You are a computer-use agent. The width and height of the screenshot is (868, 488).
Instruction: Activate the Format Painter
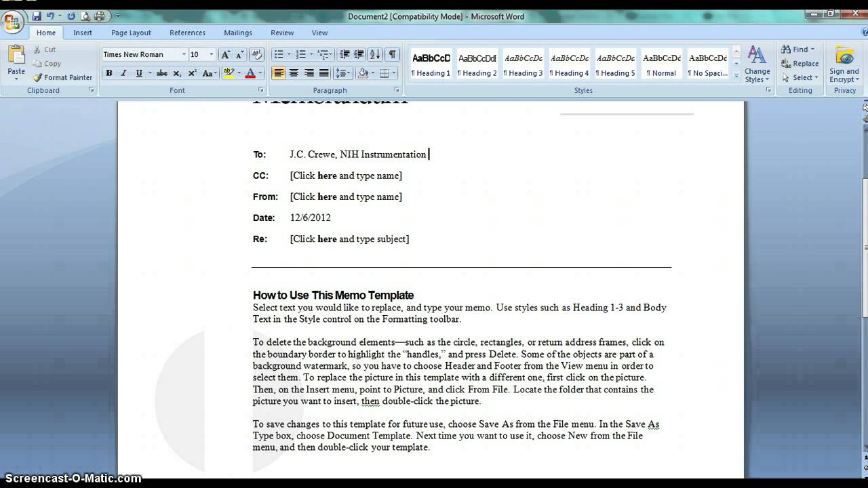coord(63,78)
